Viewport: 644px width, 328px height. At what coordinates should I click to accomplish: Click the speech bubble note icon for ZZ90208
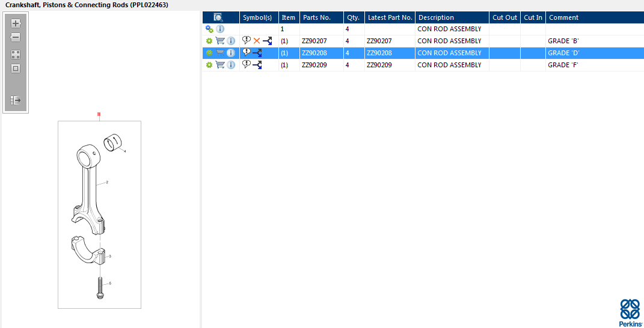point(247,52)
